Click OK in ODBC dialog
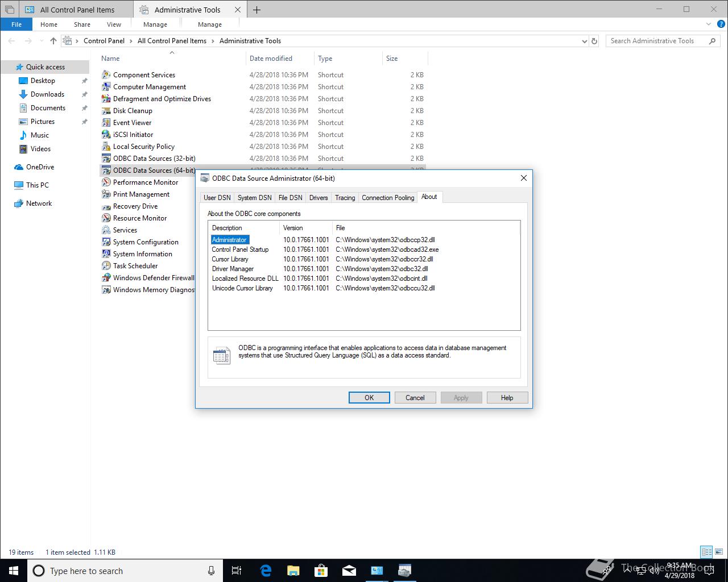 (369, 398)
